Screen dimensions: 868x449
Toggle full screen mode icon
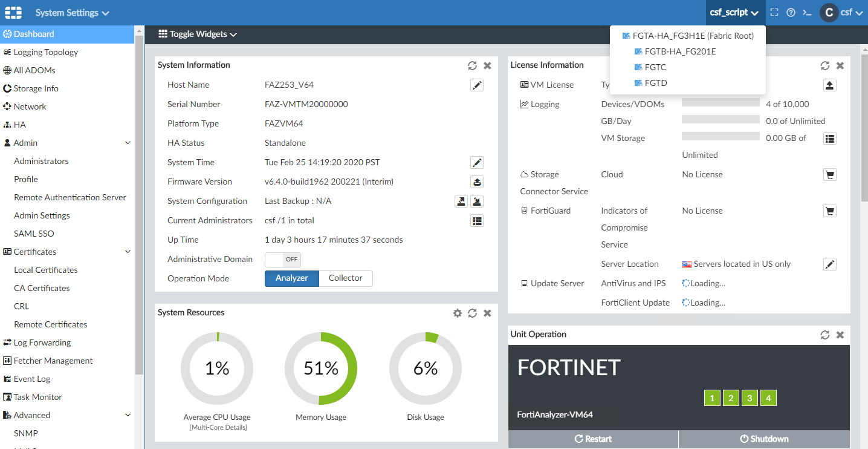pos(774,13)
